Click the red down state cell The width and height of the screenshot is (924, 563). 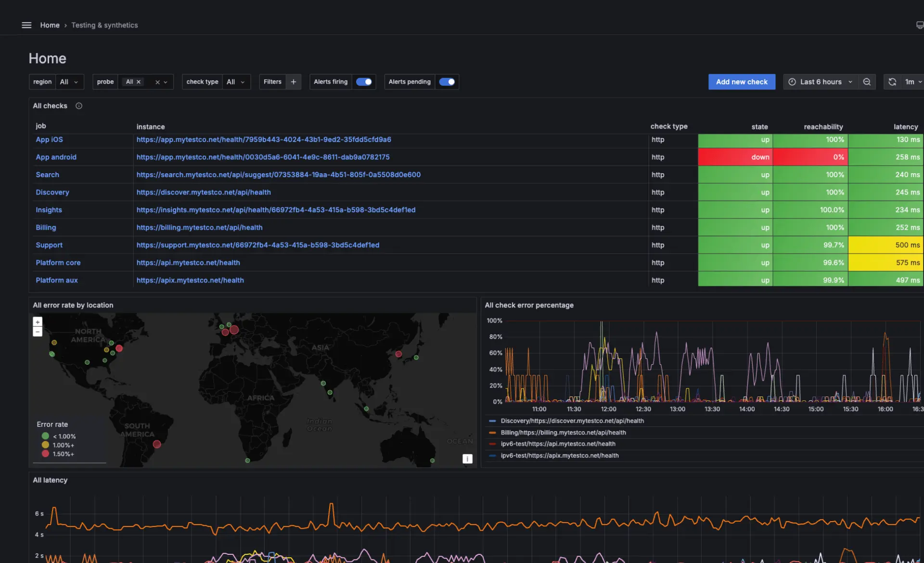point(735,157)
